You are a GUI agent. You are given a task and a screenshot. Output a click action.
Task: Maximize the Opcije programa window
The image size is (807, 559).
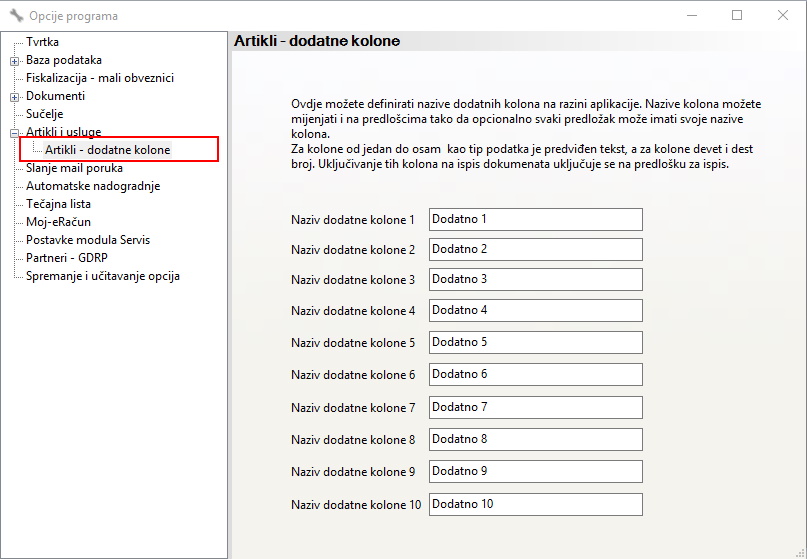pyautogui.click(x=737, y=15)
